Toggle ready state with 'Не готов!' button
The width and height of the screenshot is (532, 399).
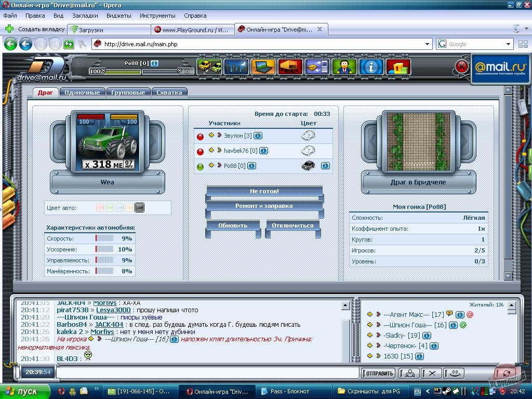[x=264, y=191]
